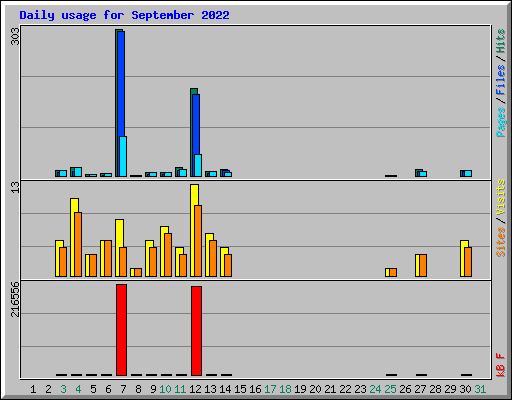Click the blue 'Files' legend label
This screenshot has width=512, height=400.
[x=500, y=80]
